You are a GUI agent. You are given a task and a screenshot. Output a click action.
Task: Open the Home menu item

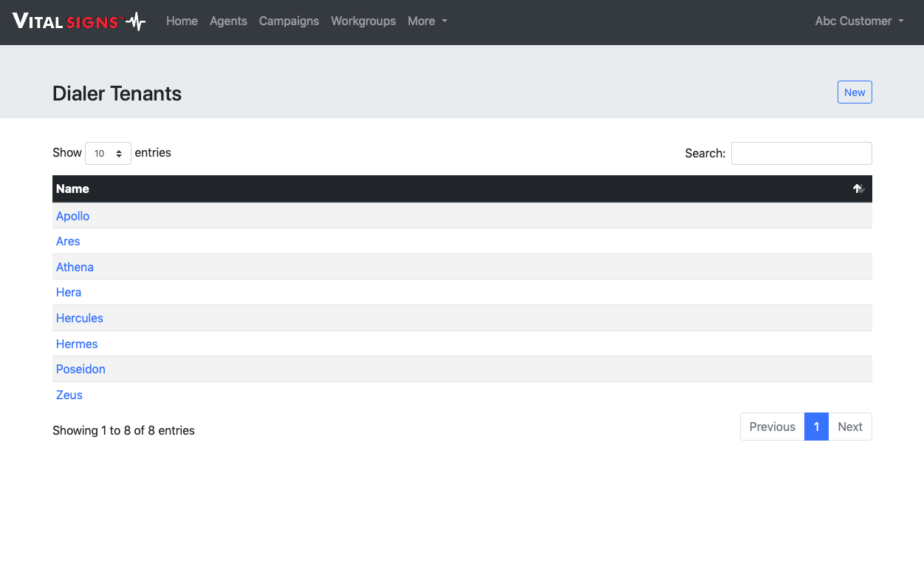[x=182, y=21]
